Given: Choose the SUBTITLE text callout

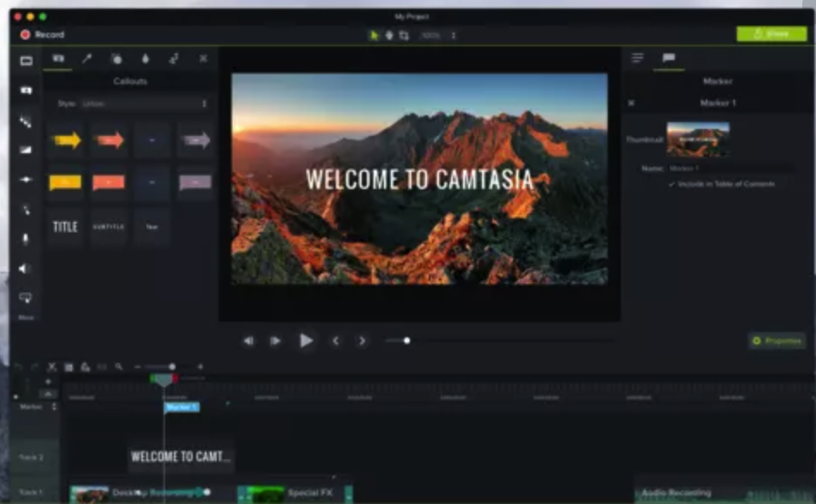Looking at the screenshot, I should click(108, 227).
